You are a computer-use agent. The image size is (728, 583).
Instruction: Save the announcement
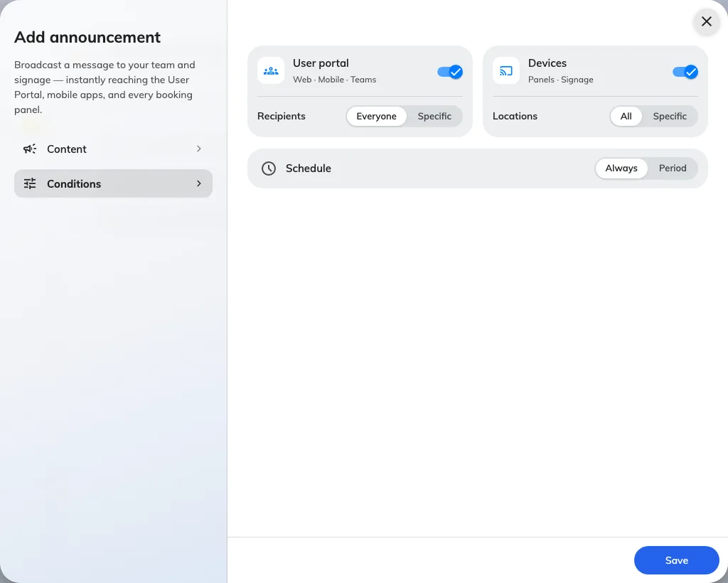click(677, 560)
